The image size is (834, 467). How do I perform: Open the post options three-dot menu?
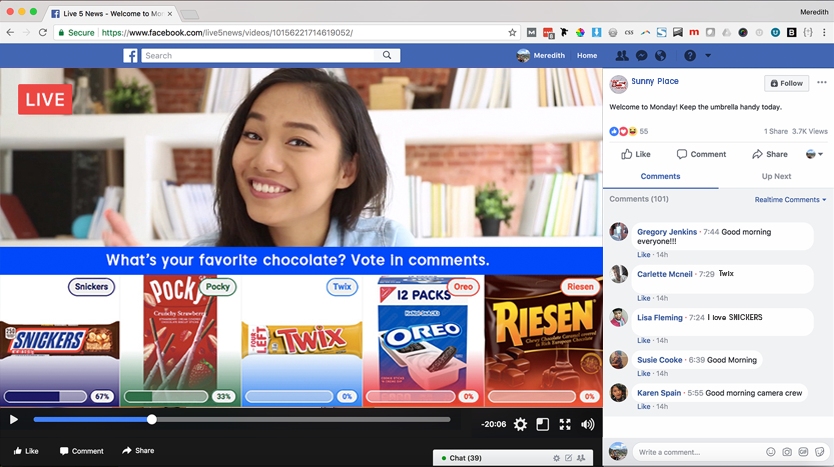pyautogui.click(x=822, y=82)
